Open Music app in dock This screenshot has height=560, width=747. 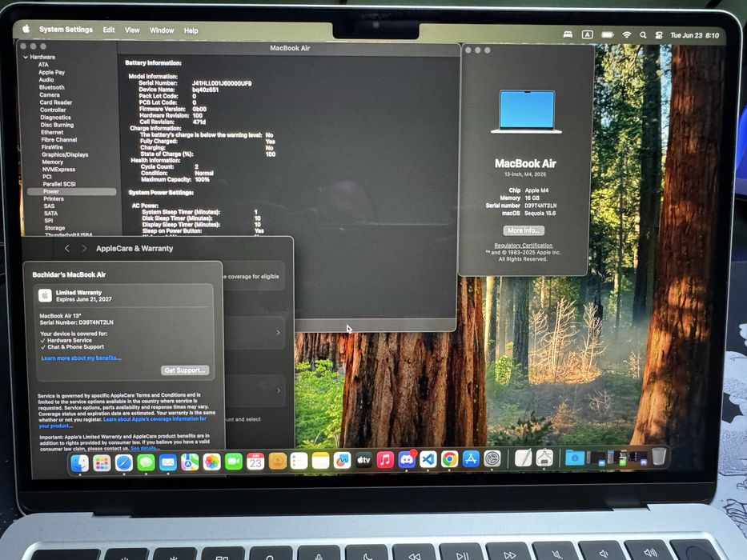click(385, 460)
